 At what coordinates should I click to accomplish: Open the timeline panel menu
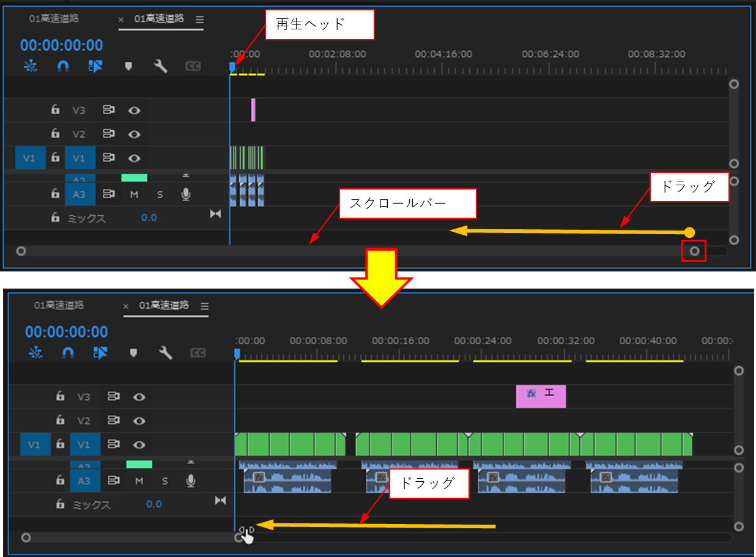coord(199,19)
